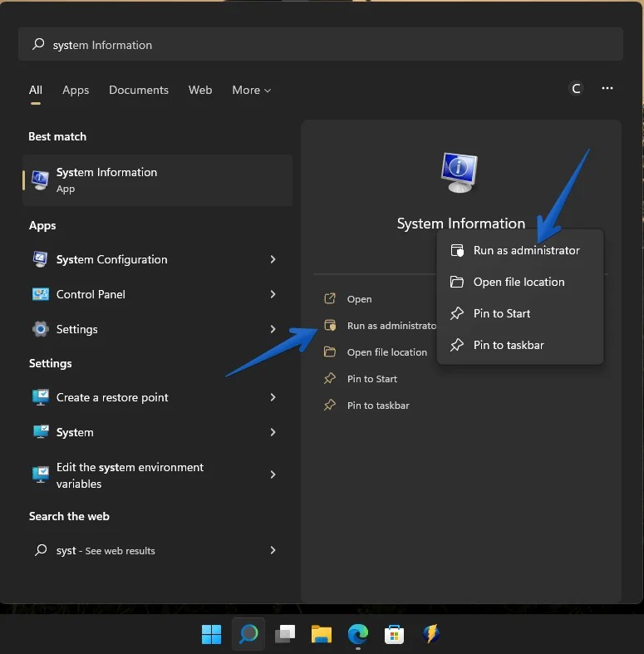Click inside the system Information search field

click(320, 44)
